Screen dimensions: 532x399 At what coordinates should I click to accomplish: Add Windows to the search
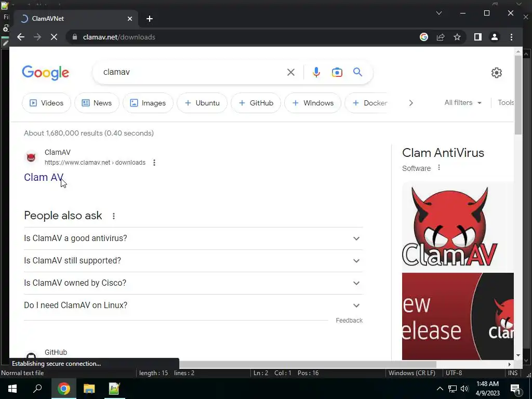(x=313, y=103)
